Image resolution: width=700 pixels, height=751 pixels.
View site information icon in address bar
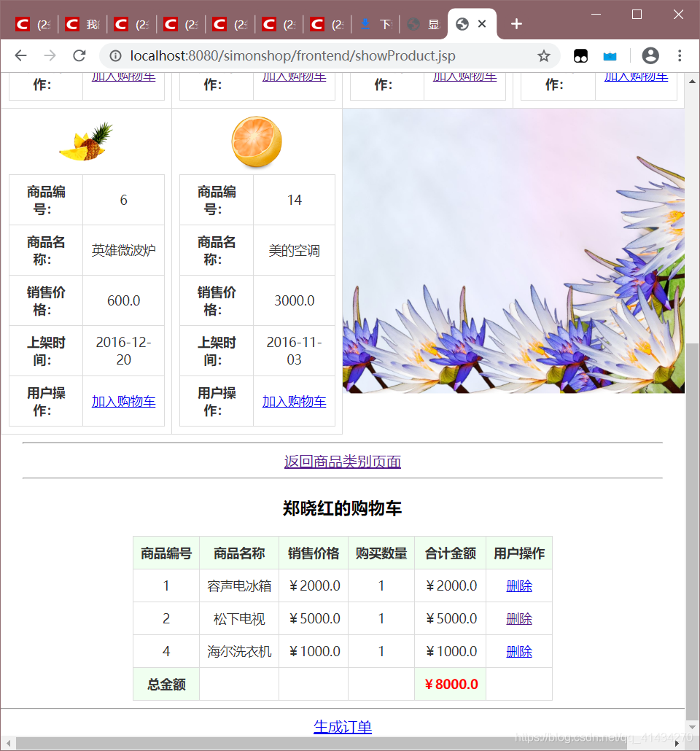pyautogui.click(x=115, y=56)
